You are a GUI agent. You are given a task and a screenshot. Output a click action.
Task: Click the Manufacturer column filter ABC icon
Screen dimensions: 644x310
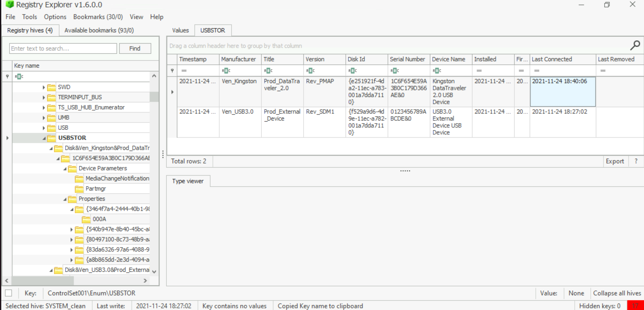(226, 71)
